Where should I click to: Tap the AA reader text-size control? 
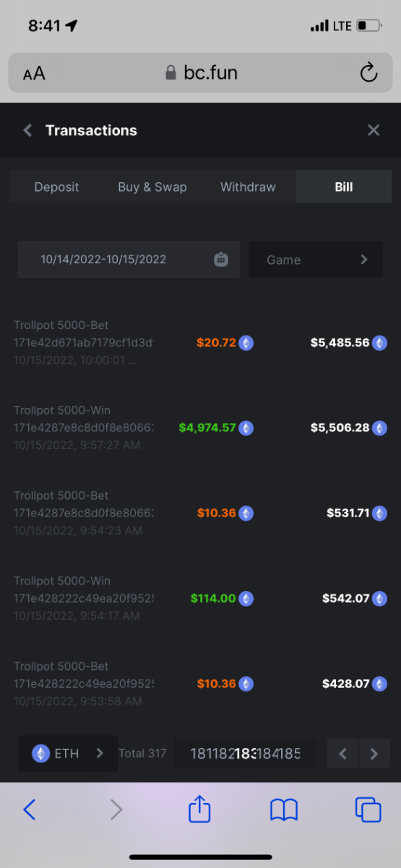click(x=34, y=73)
